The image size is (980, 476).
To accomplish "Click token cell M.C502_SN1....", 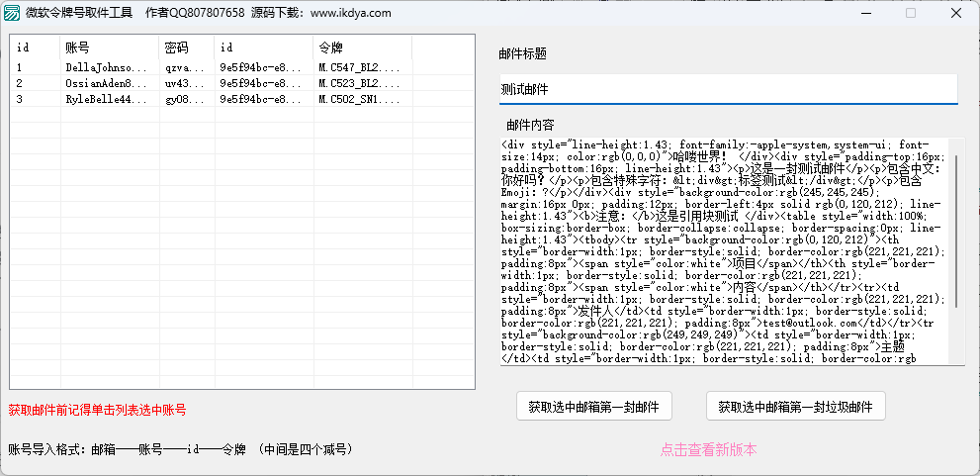I will click(363, 98).
